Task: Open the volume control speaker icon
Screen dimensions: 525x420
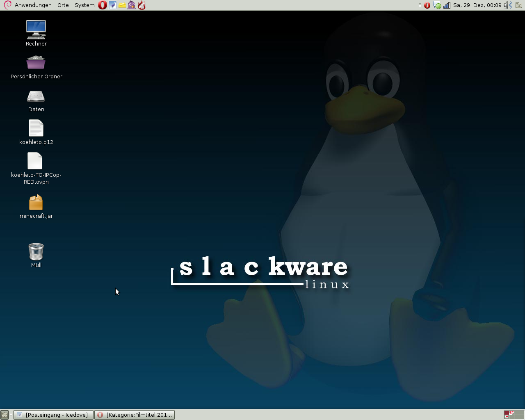Action: point(508,5)
